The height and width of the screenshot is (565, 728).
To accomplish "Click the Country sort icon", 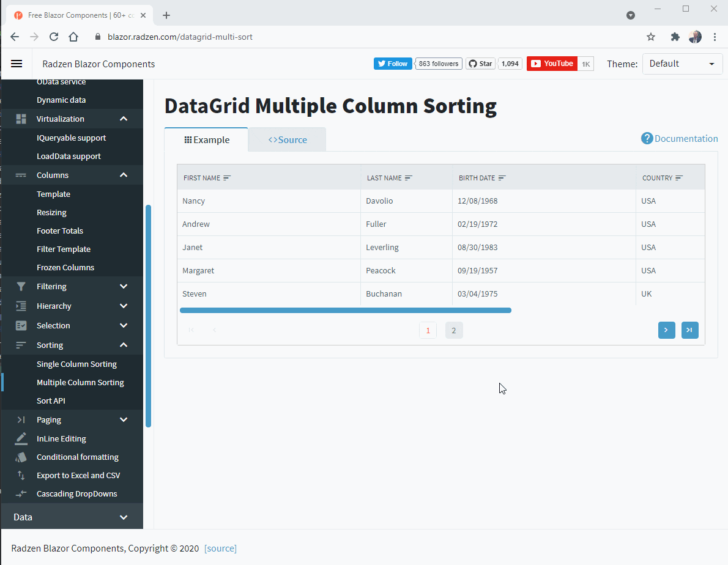I will coord(679,178).
